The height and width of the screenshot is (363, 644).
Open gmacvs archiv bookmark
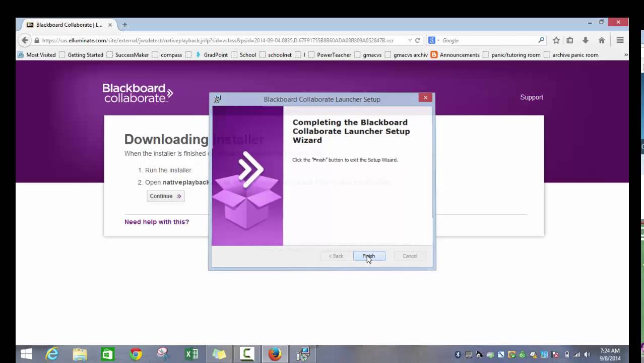pos(406,55)
